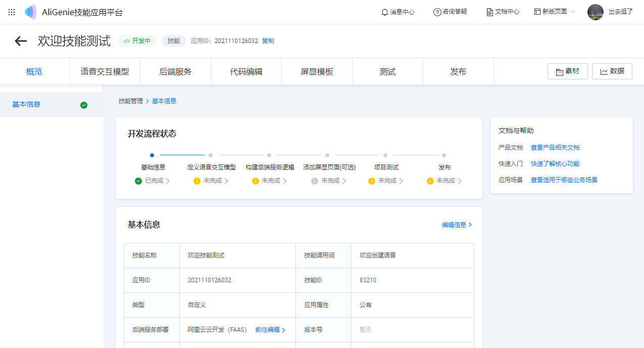Viewport: 644px width, 348px height.
Task: Open 查看适用于哪些业务场景 link
Action: 564,180
